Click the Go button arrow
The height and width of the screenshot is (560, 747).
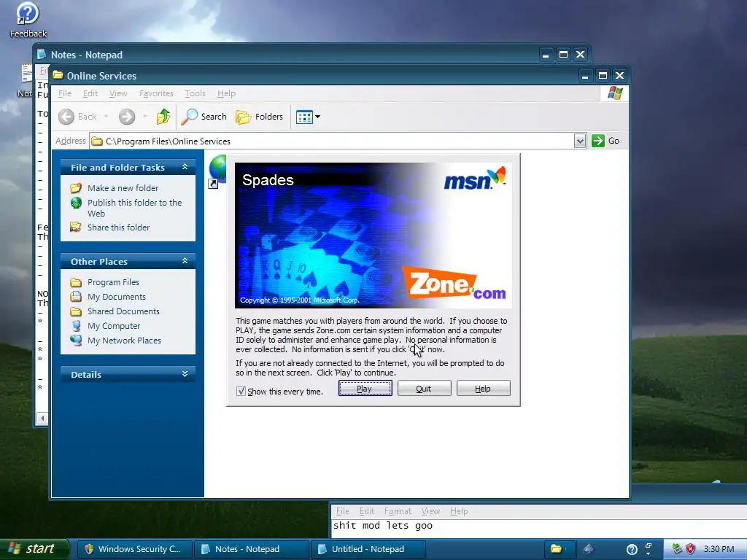598,141
